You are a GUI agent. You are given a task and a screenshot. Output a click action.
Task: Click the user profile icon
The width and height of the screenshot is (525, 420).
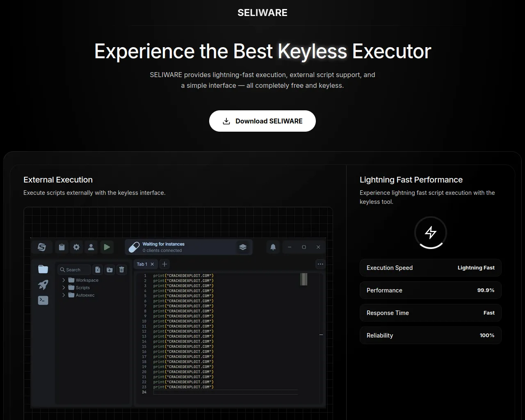(x=91, y=247)
